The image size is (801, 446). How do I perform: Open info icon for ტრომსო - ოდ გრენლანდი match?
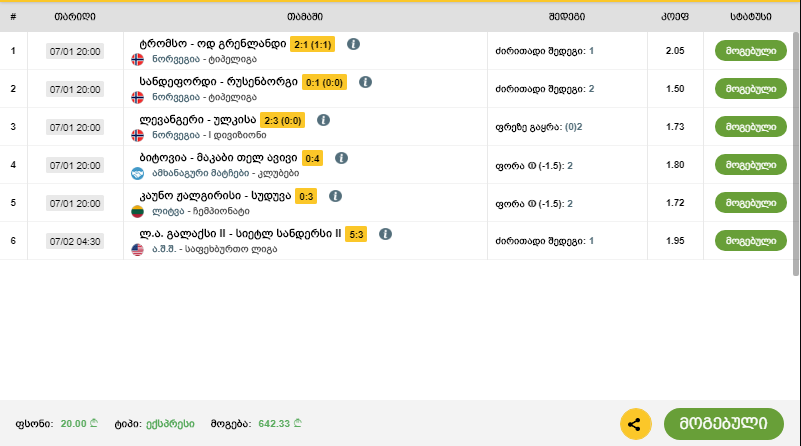pos(353,44)
